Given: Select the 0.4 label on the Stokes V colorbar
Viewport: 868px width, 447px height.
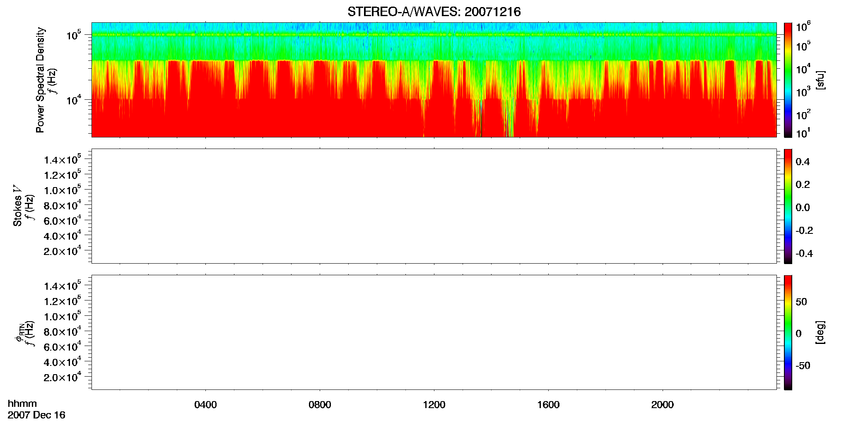Looking at the screenshot, I should (x=803, y=161).
